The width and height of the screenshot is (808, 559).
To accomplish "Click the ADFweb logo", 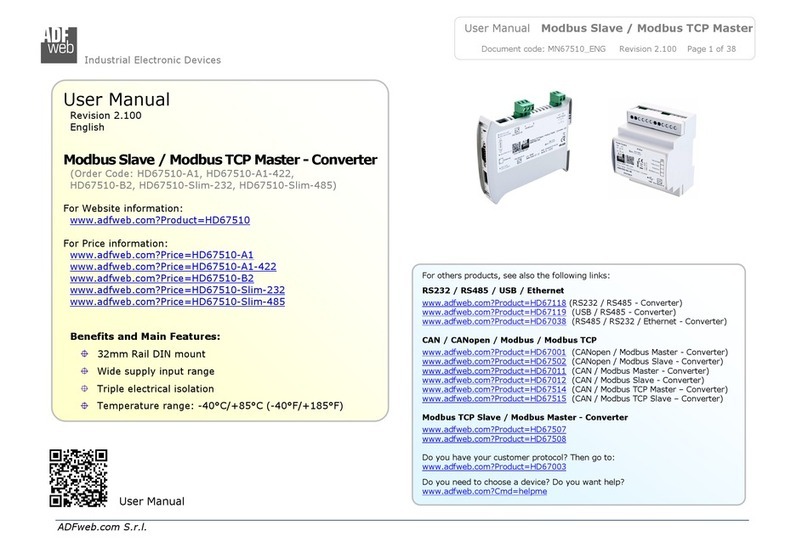I will point(59,45).
